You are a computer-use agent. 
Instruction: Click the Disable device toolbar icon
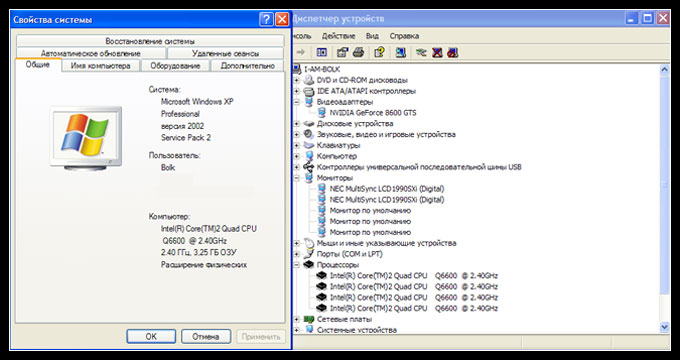453,52
